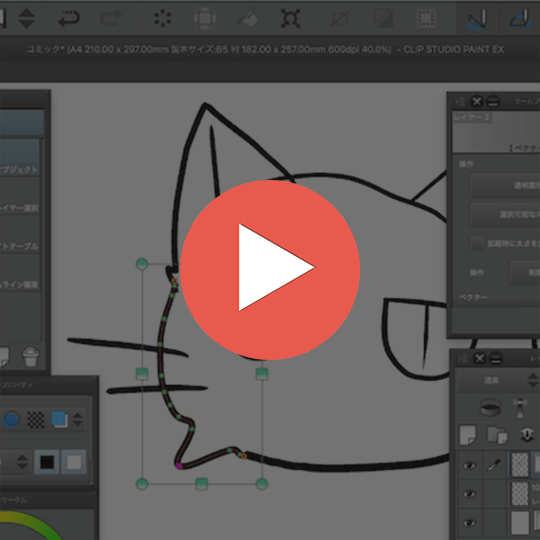Select the middle layer checkered thumbnail
Viewport: 540px width, 540px height.
click(520, 494)
